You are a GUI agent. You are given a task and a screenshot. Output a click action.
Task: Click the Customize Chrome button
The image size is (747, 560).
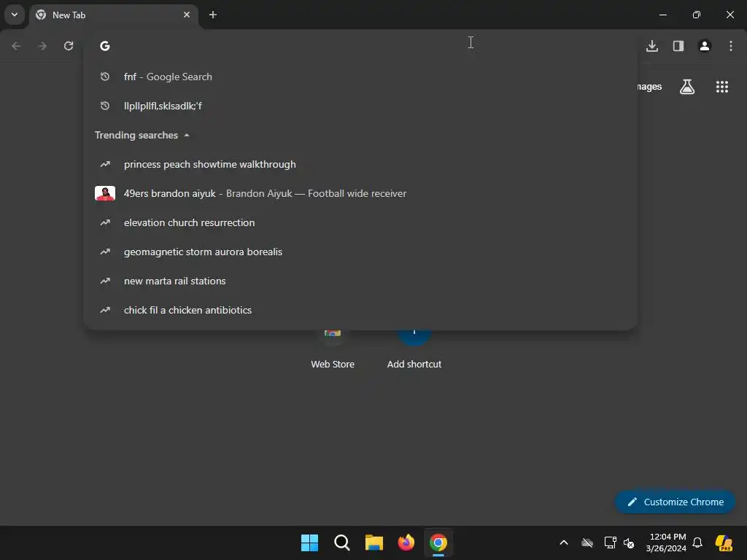pos(675,502)
